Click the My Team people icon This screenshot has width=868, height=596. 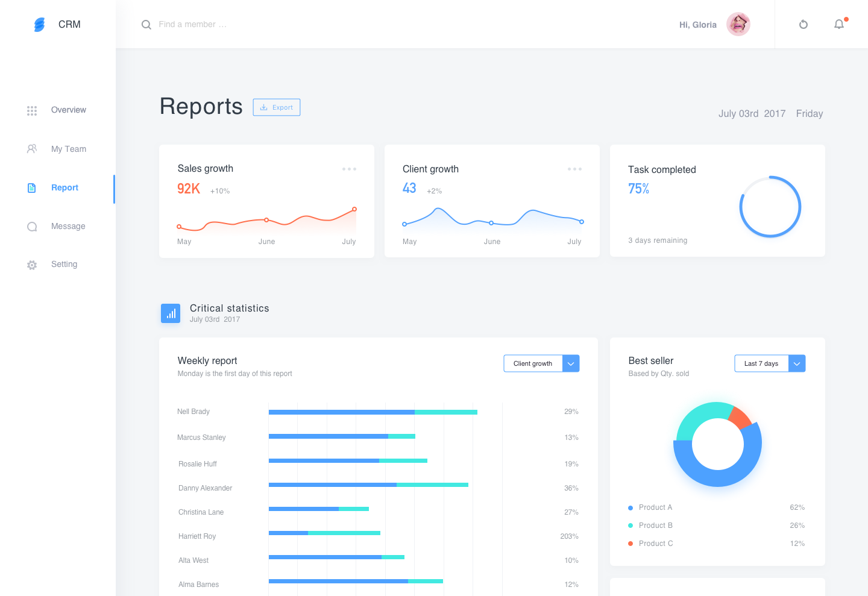32,149
